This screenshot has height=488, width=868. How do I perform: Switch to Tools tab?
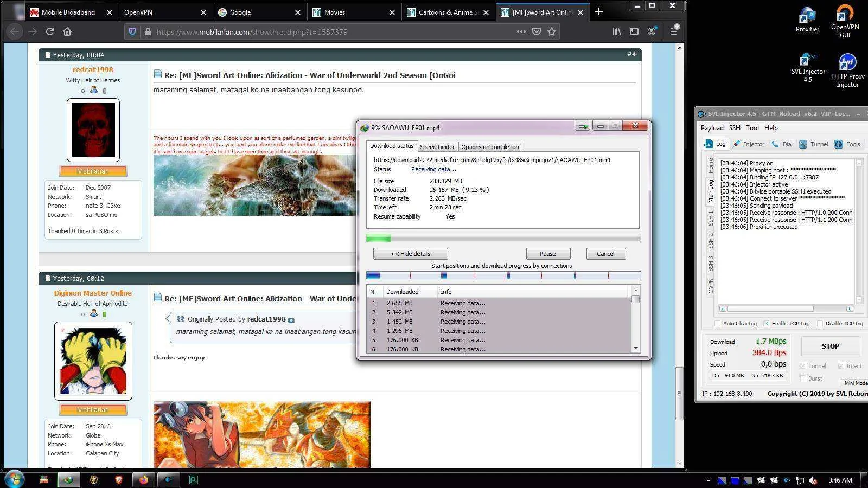(x=847, y=144)
